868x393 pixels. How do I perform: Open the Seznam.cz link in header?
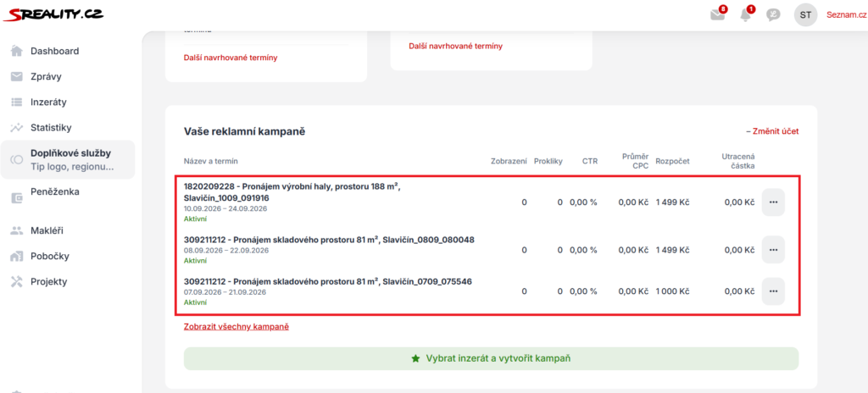tap(847, 15)
